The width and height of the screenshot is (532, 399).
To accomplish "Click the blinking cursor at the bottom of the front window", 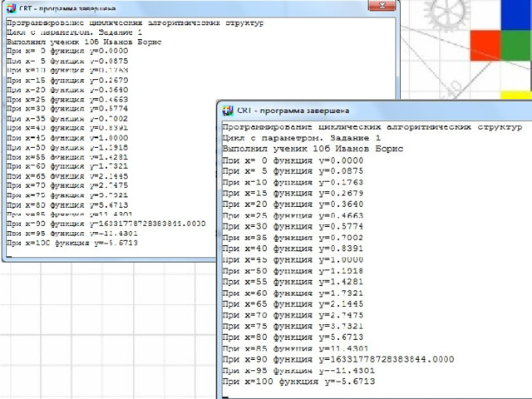I will 225,396.
